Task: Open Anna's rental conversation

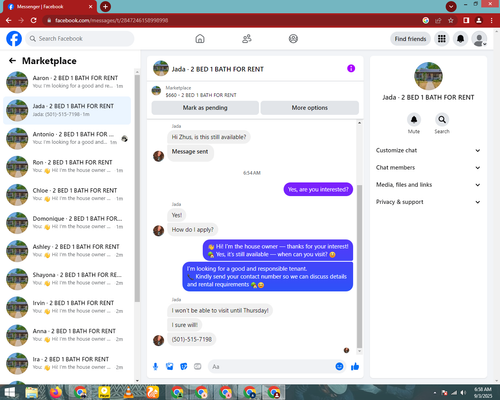Action: click(67, 335)
